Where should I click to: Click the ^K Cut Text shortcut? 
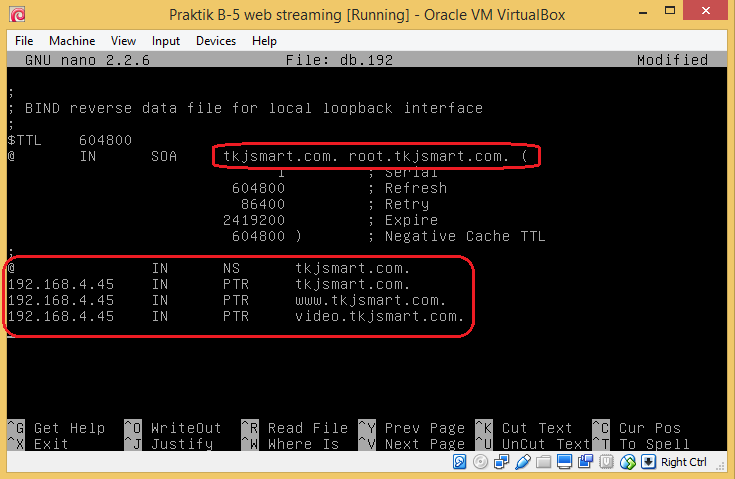(524, 428)
